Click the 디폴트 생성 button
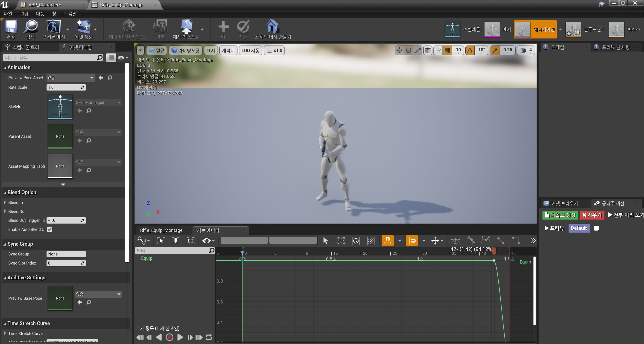This screenshot has height=344, width=644. tap(560, 215)
